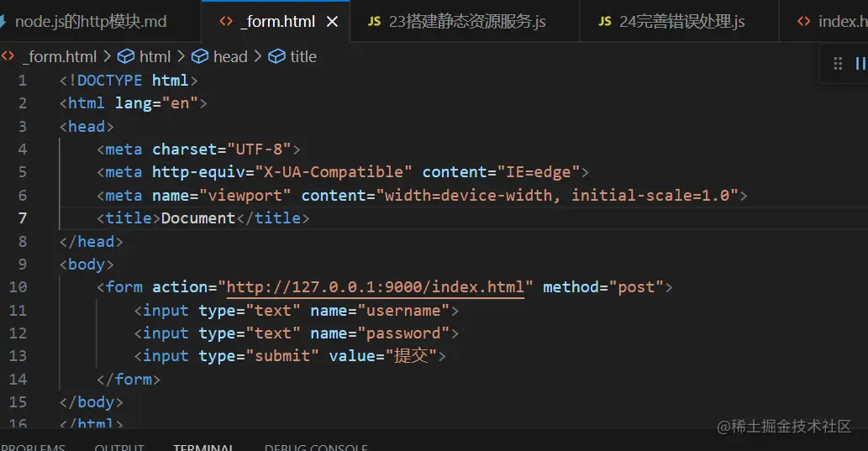
Task: Click line number 7 in the gutter
Action: [22, 218]
